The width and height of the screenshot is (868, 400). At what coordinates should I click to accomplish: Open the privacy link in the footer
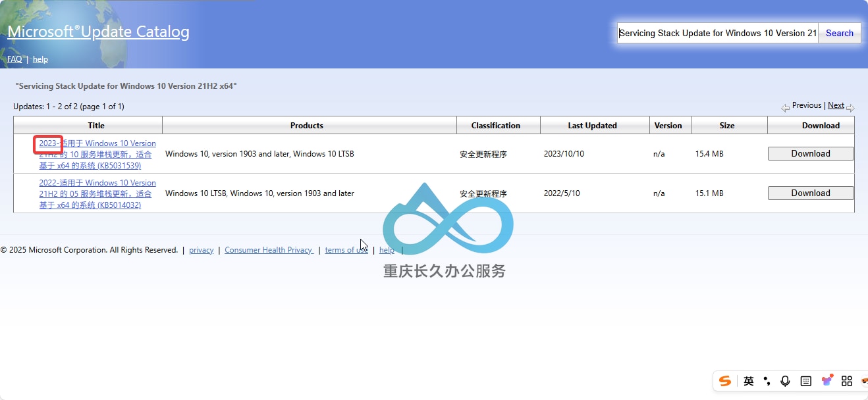tap(201, 250)
